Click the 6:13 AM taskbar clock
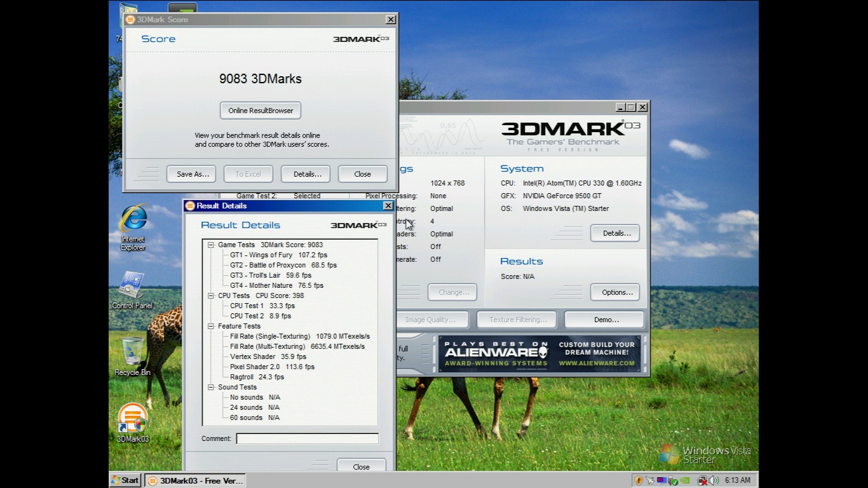This screenshot has width=868, height=488. (x=738, y=480)
